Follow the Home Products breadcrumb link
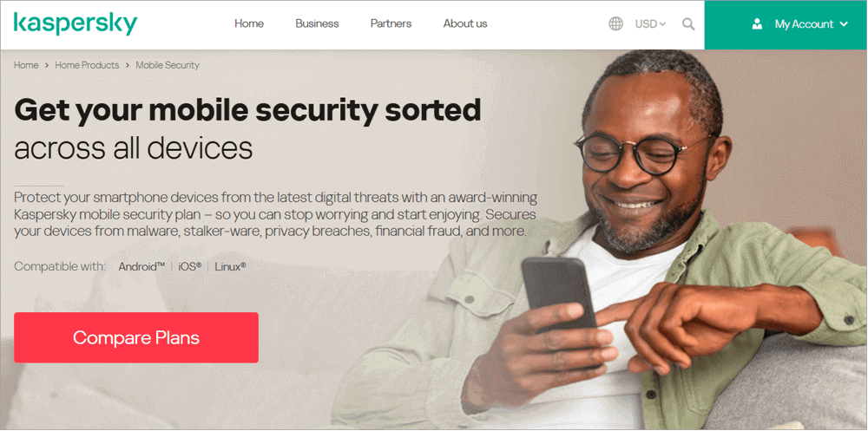This screenshot has height=431, width=868. click(87, 65)
